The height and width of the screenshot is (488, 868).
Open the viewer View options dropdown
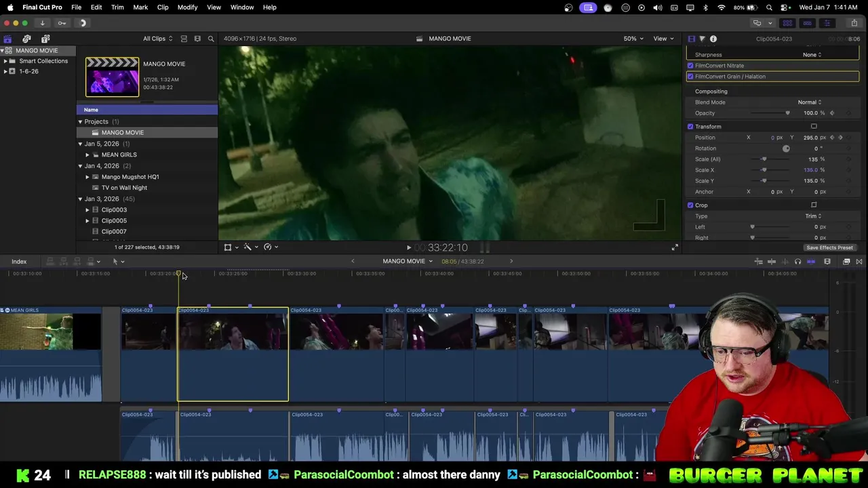point(663,39)
